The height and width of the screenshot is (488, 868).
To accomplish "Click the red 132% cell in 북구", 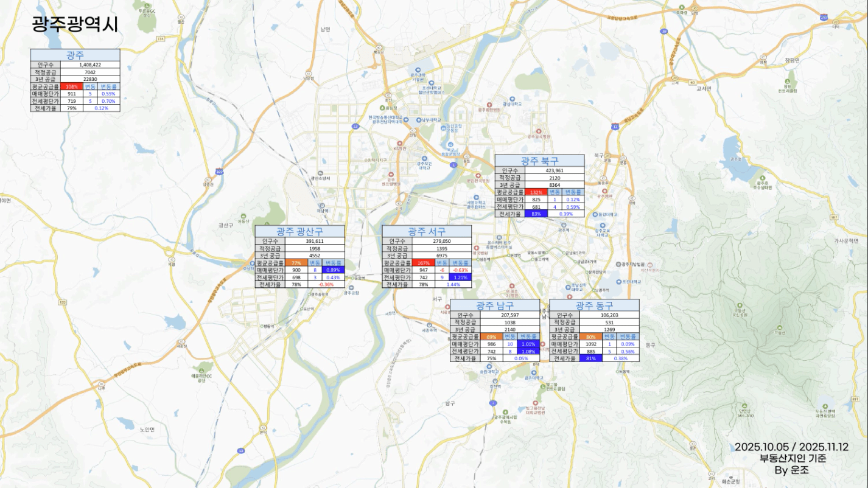I will click(536, 192).
